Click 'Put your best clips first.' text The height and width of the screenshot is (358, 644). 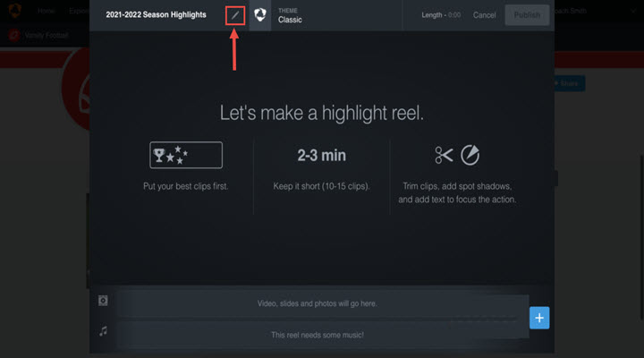point(186,186)
